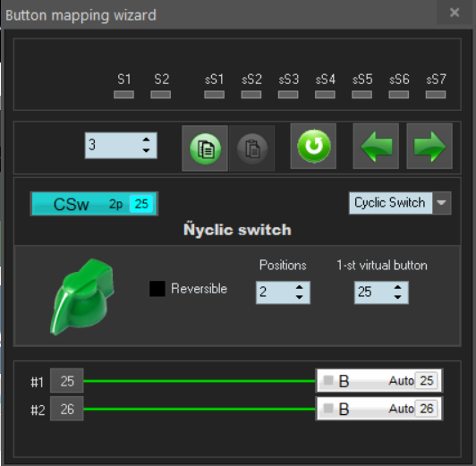
Task: Click the #2 position box showing 26
Action: (67, 409)
